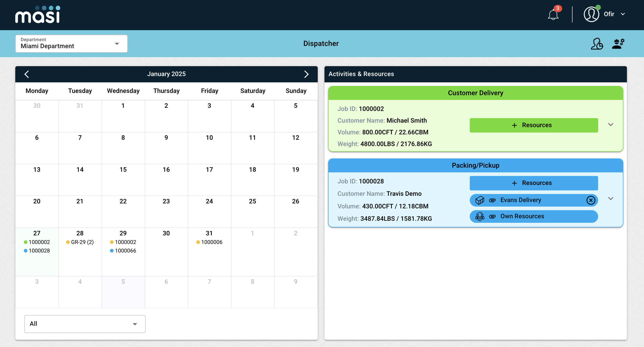The image size is (644, 347).
Task: Click the user clock schedule icon
Action: [597, 44]
